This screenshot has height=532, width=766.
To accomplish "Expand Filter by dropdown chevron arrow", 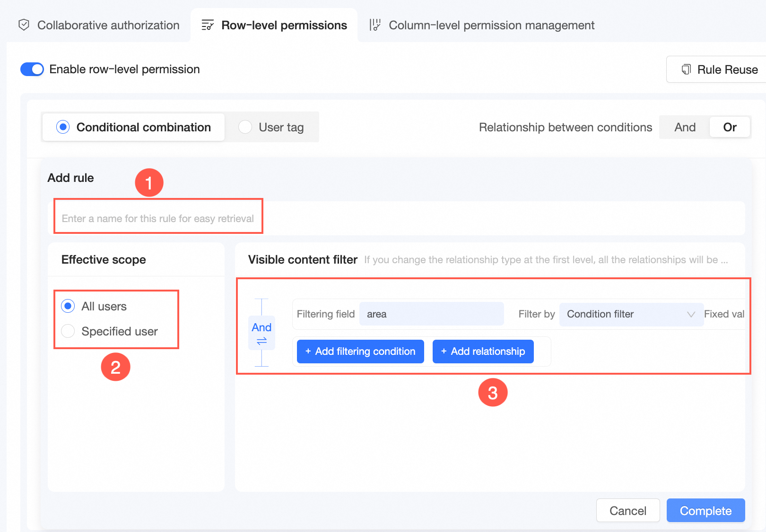I will point(691,314).
